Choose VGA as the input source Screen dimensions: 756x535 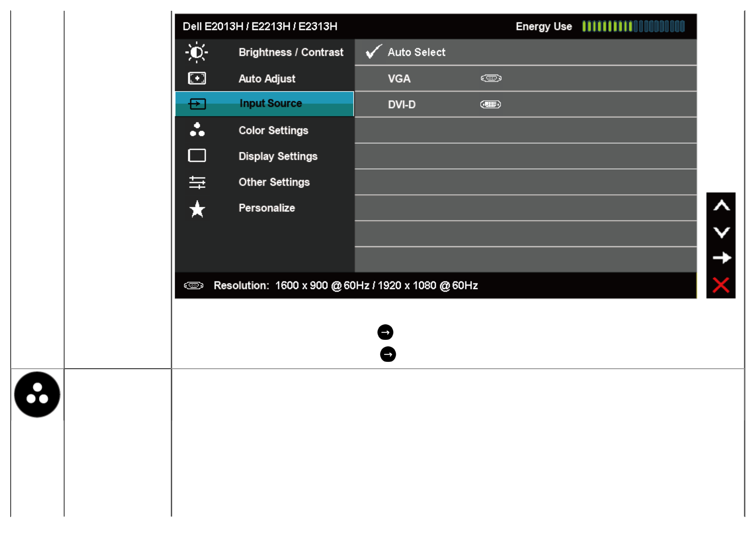click(x=526, y=78)
